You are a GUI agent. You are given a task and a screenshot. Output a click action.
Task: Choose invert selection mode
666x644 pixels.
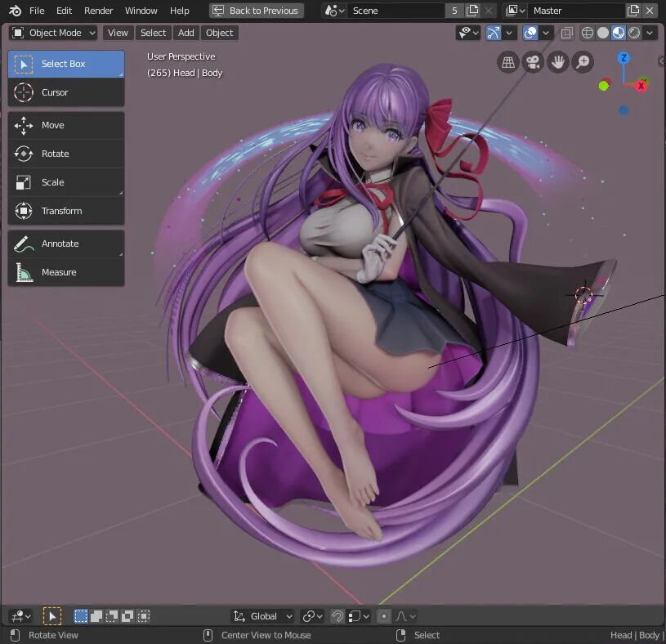click(x=127, y=616)
